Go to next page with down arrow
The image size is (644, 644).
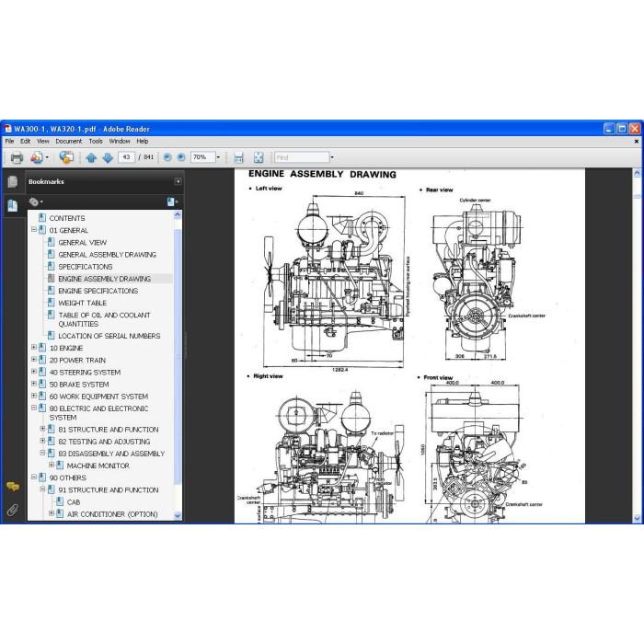coord(108,157)
